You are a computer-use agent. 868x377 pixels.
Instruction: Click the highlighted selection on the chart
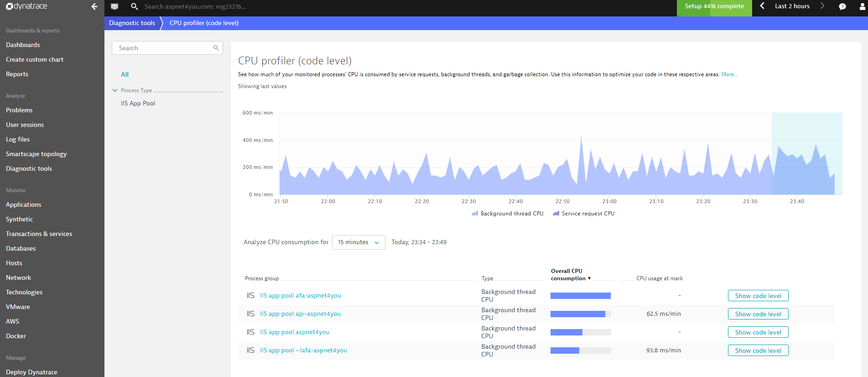tap(807, 153)
